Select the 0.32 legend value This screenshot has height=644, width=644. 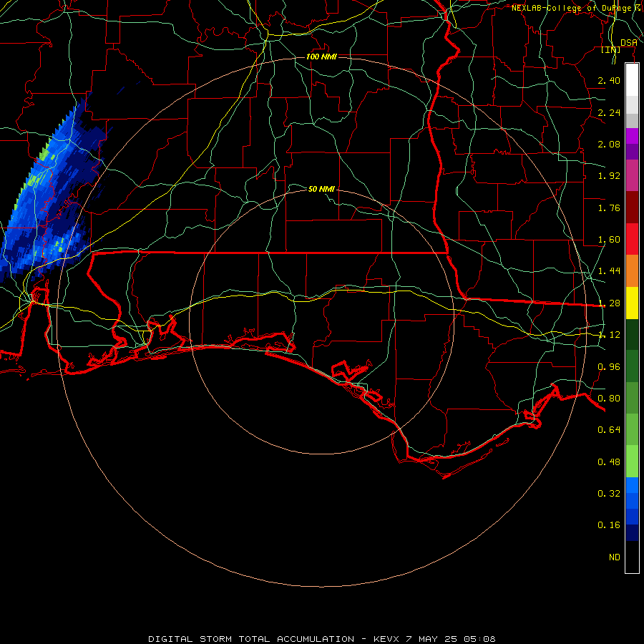click(x=609, y=494)
